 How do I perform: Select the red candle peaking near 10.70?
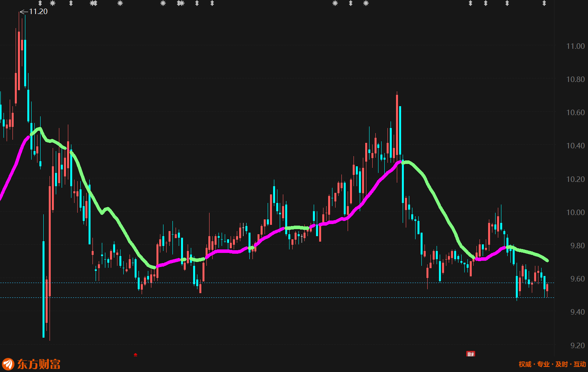click(x=397, y=125)
